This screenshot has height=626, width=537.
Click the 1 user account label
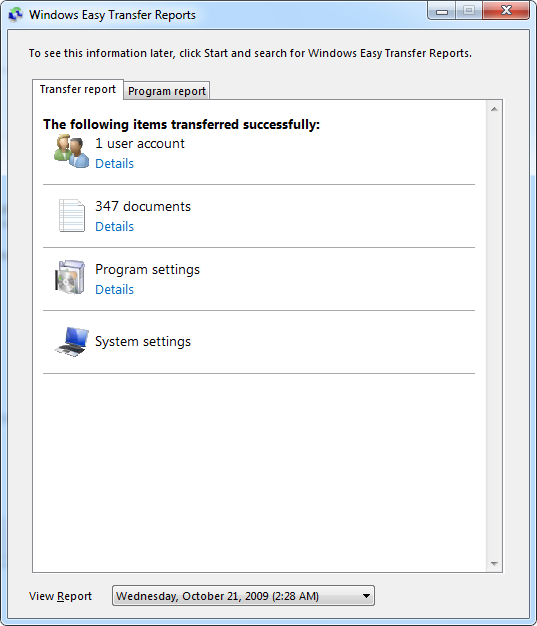(x=140, y=143)
